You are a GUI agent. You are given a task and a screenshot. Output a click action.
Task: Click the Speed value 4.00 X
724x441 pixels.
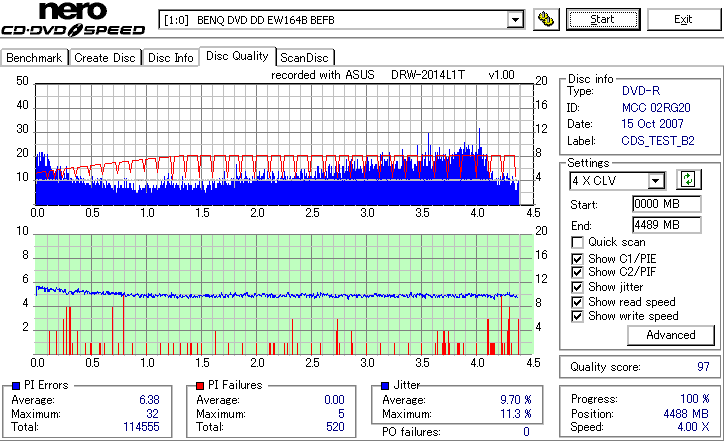click(x=693, y=427)
